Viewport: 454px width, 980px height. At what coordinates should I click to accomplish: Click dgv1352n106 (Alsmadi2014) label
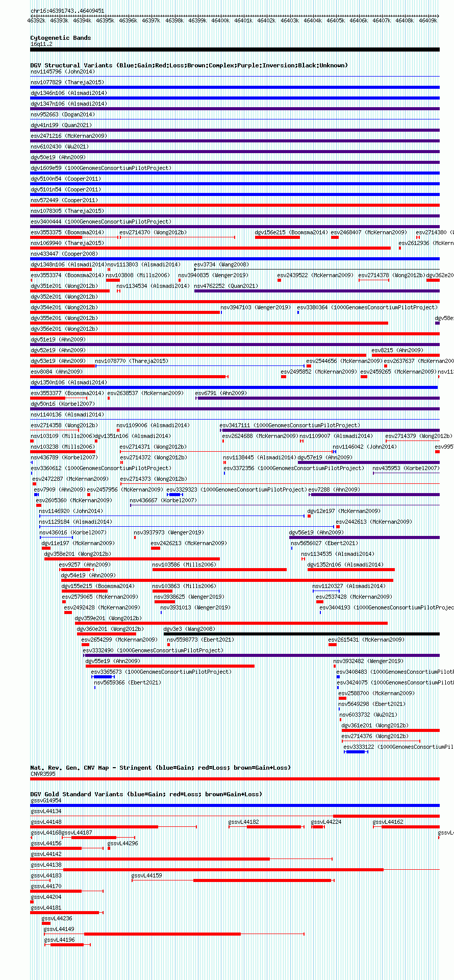pyautogui.click(x=345, y=565)
